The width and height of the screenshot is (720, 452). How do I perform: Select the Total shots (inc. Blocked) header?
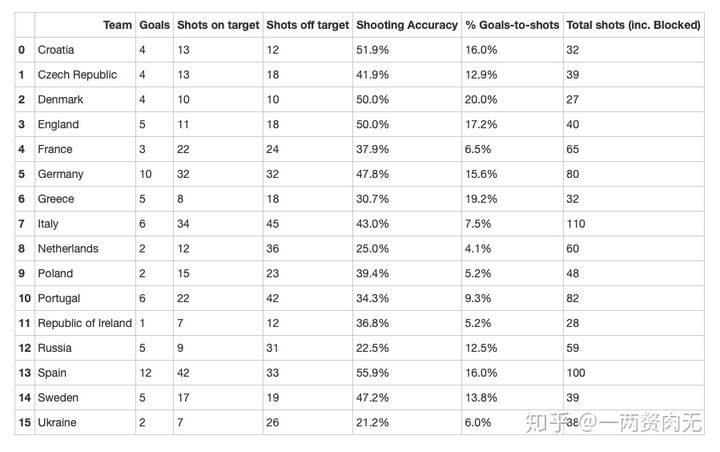coord(632,24)
